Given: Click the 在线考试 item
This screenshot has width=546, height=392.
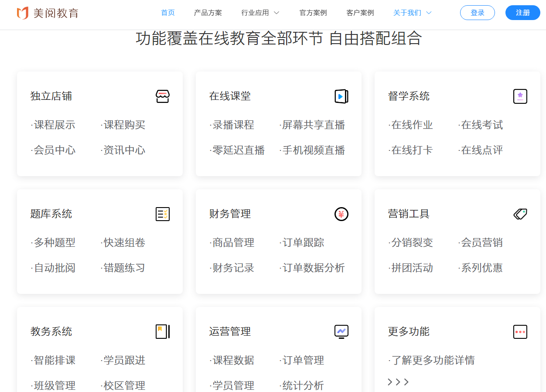Looking at the screenshot, I should click(x=481, y=125).
